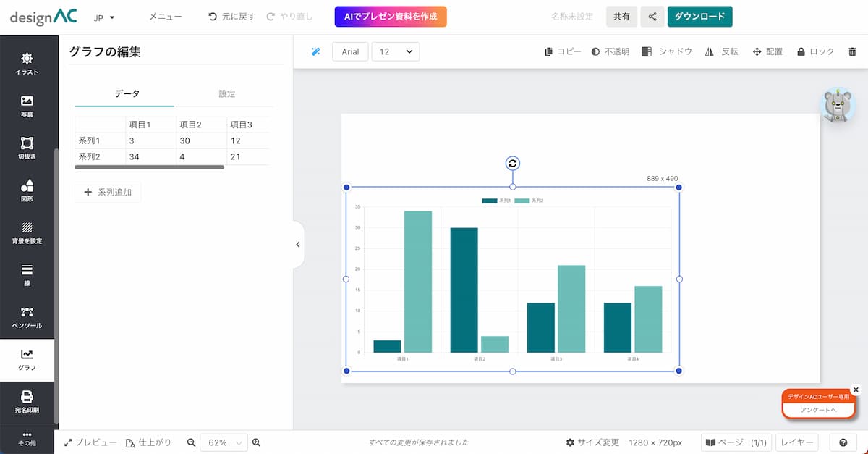Click the 系列追加 button

coord(108,193)
